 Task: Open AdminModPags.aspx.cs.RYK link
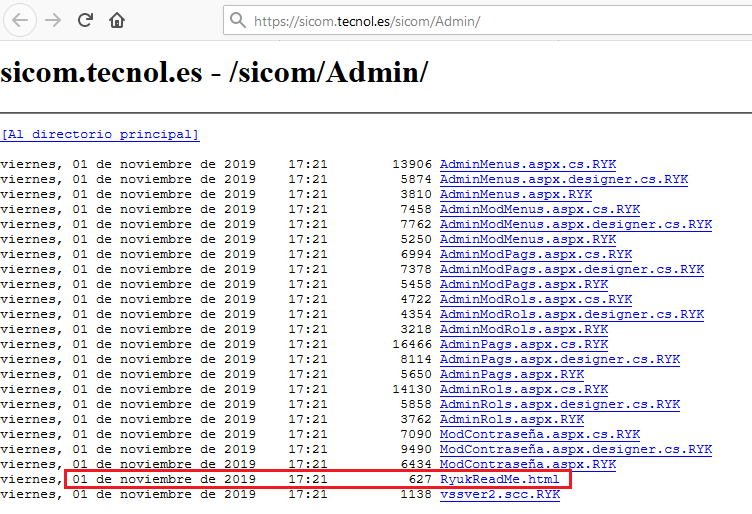coord(536,254)
